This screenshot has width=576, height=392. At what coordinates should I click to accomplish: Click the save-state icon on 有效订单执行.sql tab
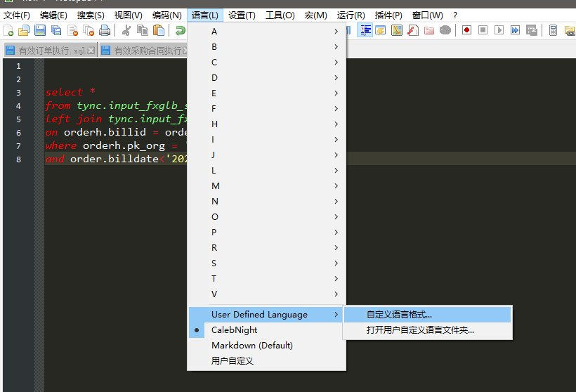11,51
